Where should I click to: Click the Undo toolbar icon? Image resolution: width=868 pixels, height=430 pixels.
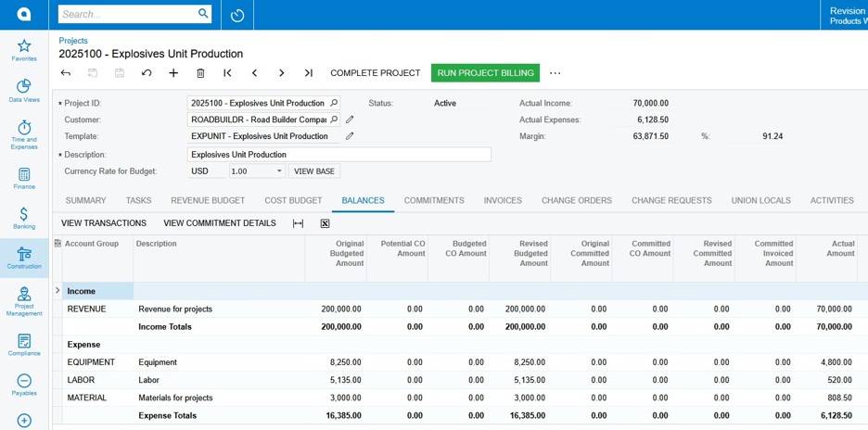coord(147,73)
